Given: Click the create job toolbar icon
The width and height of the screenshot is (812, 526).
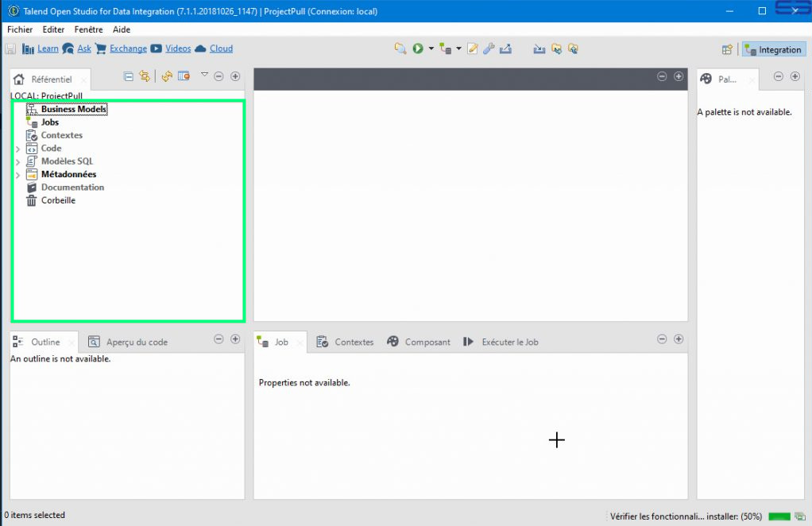Looking at the screenshot, I should (445, 48).
